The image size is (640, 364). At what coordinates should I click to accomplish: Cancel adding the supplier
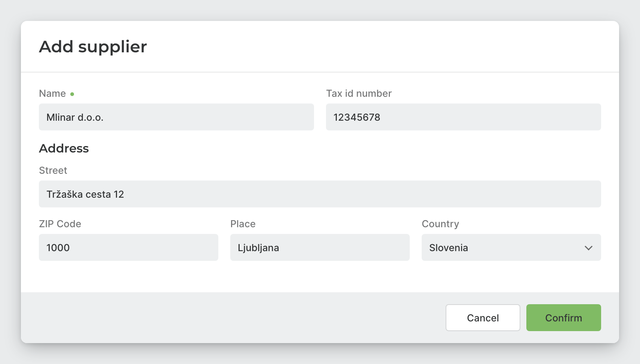click(483, 318)
